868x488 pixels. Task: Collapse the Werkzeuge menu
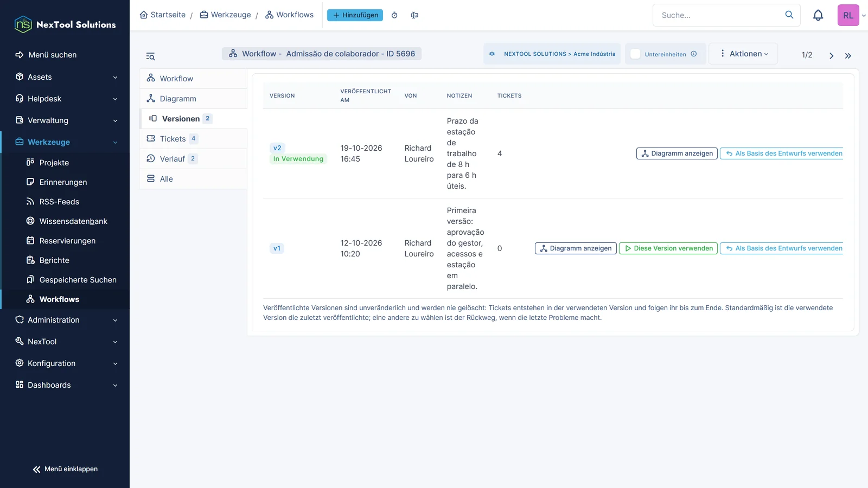(x=65, y=142)
